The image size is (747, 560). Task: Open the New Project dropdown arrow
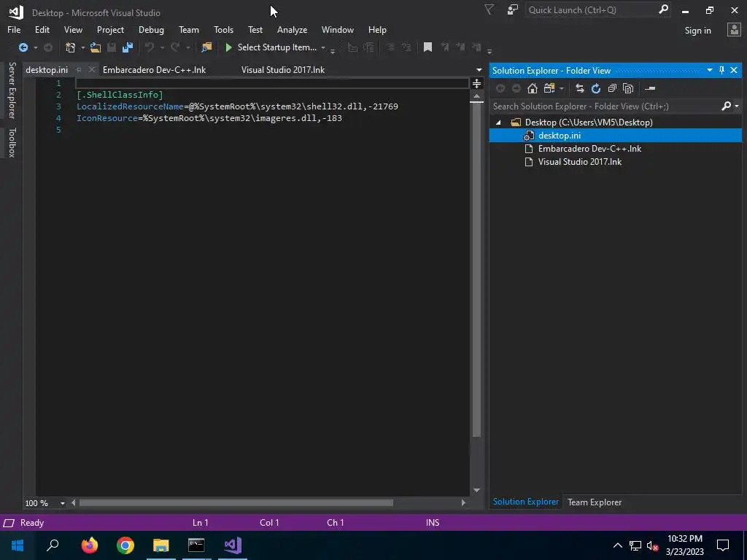tap(82, 47)
